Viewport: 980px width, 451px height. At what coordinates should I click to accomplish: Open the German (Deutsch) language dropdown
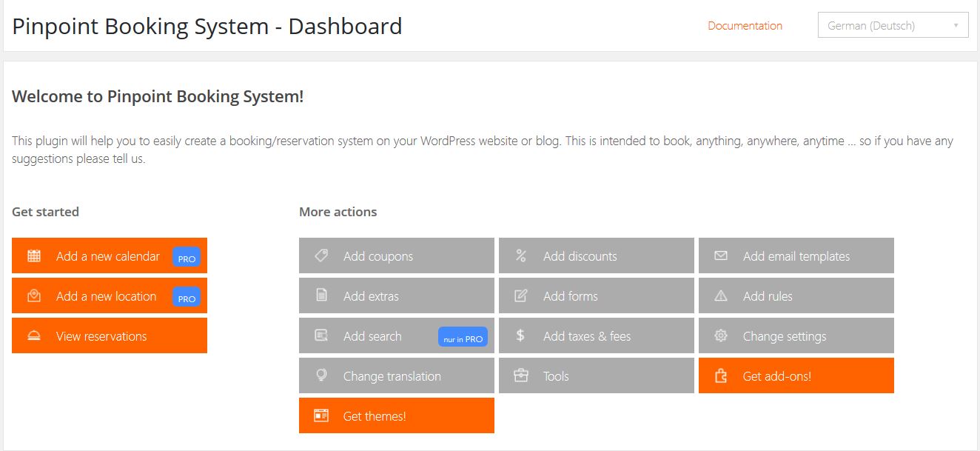tap(893, 25)
